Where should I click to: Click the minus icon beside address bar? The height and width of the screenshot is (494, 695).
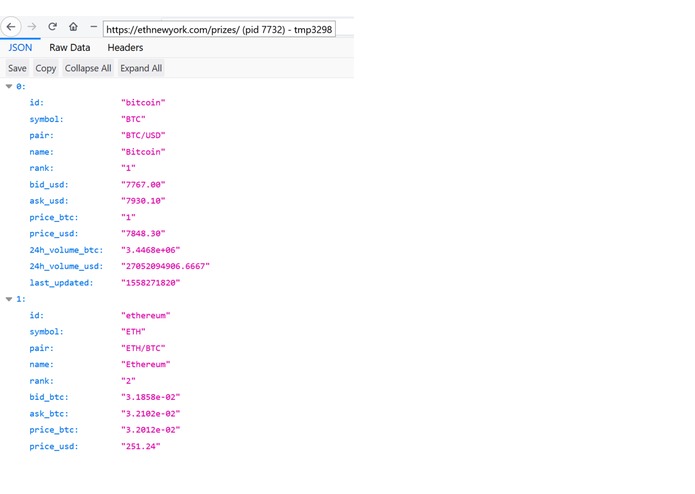coord(93,27)
